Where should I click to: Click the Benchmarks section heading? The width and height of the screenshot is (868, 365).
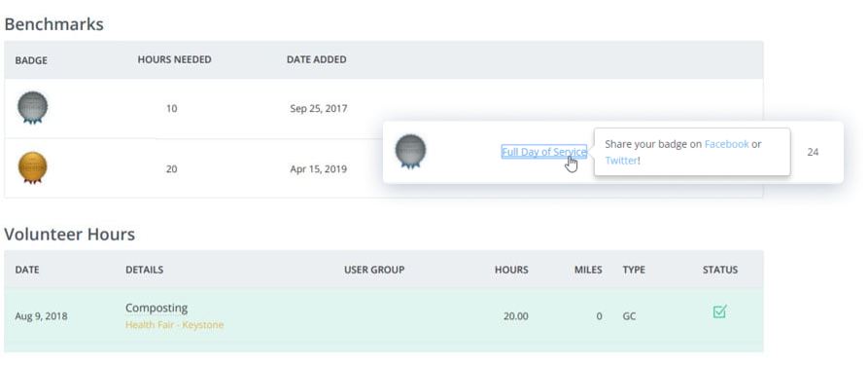coord(53,24)
